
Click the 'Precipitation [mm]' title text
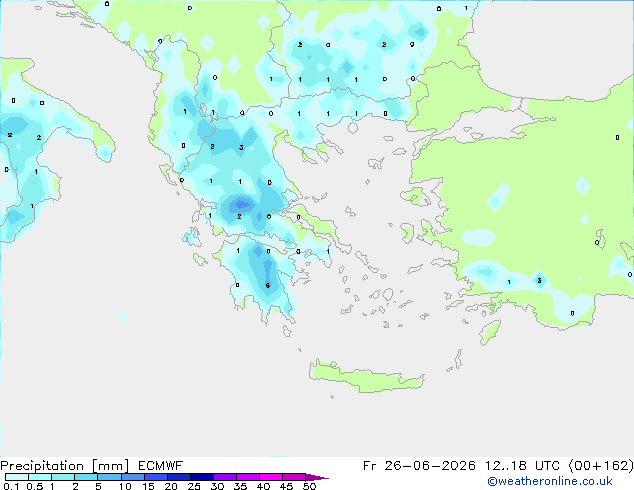pos(64,466)
